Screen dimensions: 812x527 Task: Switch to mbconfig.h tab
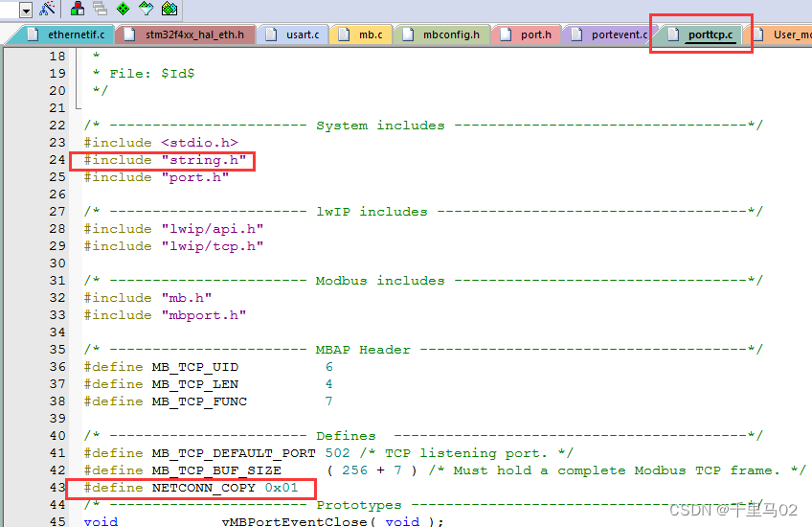click(x=443, y=34)
